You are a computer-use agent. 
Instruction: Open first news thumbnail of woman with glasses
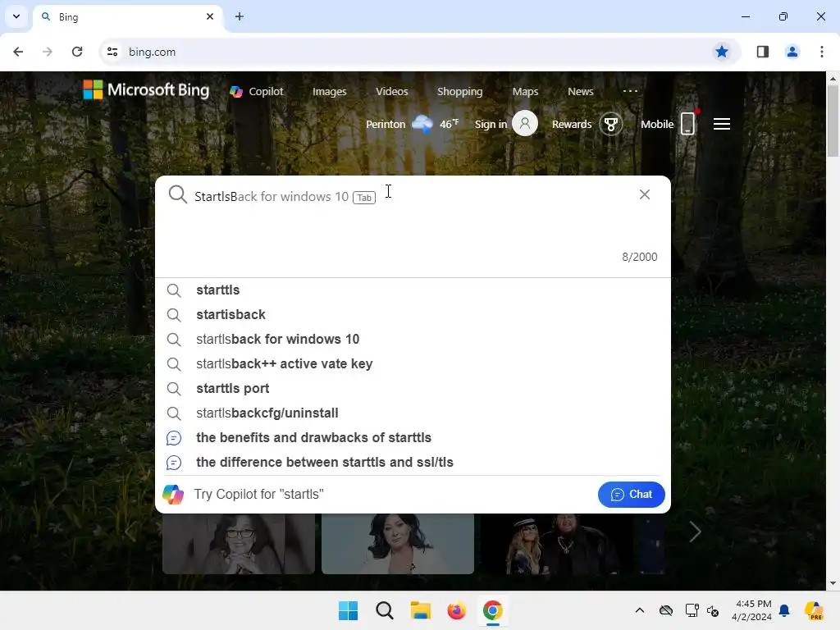click(x=239, y=543)
